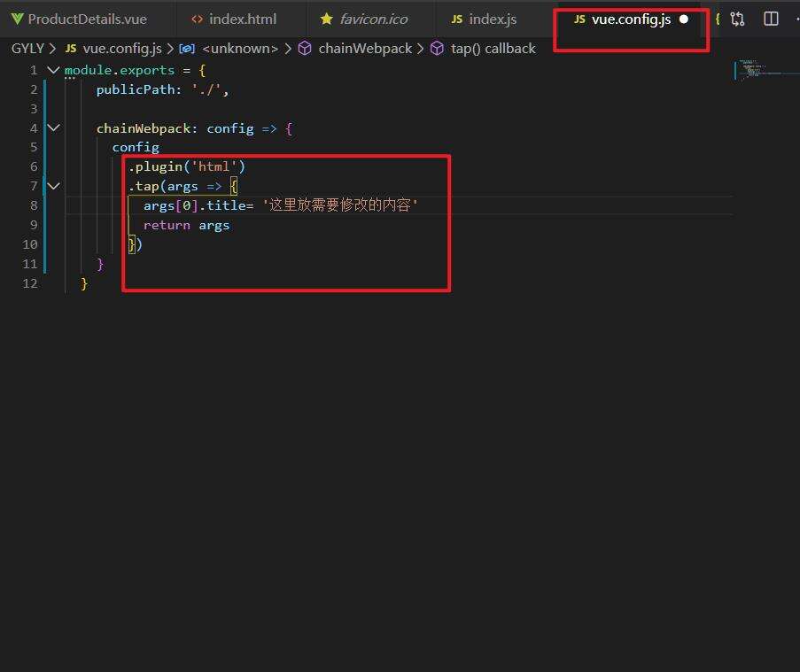Click the text publicPath on line 2

[x=135, y=89]
